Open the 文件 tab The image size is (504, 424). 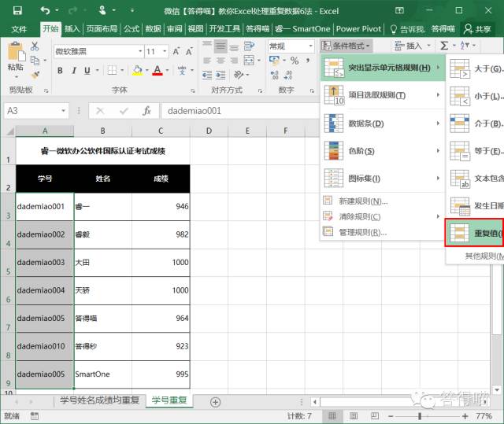19,29
